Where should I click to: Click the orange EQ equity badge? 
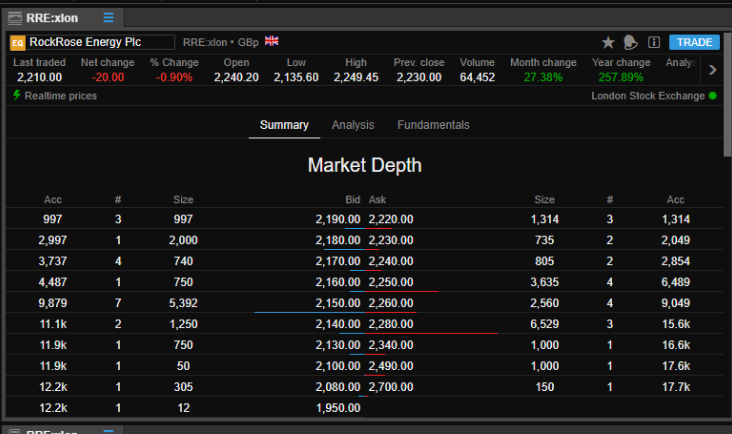point(17,43)
